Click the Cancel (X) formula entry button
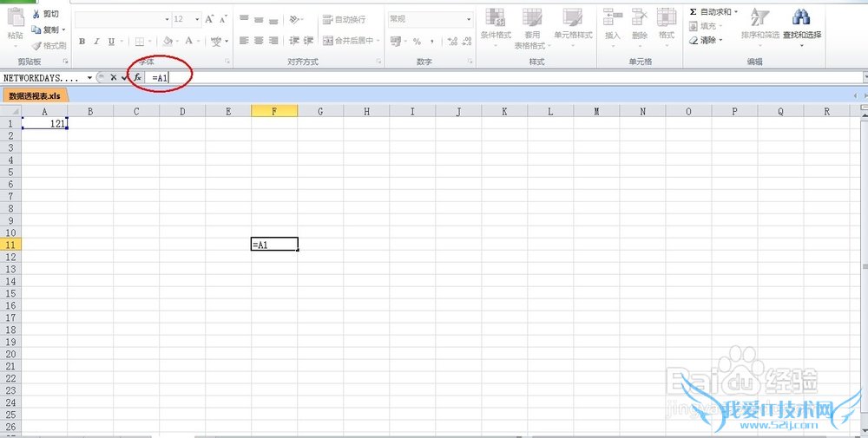This screenshot has height=438, width=868. (114, 78)
